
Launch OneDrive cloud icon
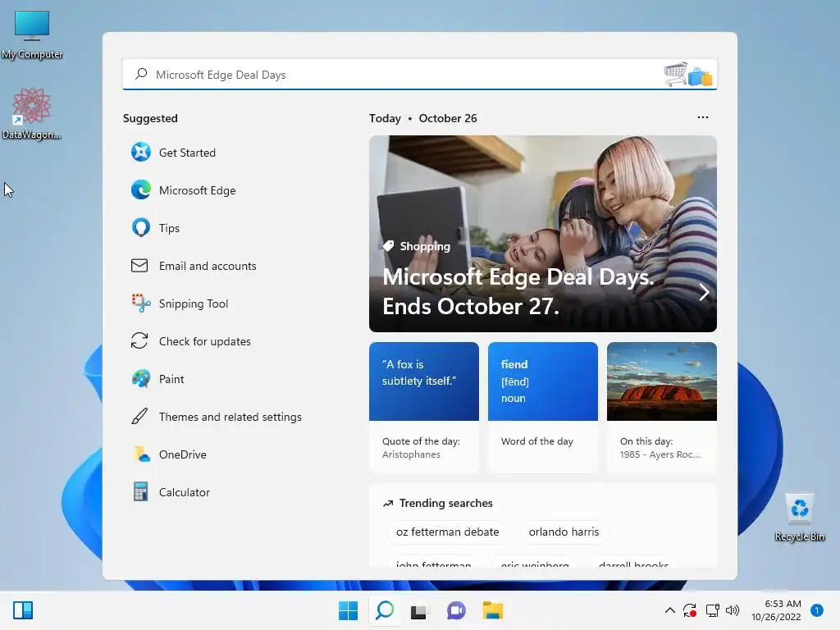141,454
